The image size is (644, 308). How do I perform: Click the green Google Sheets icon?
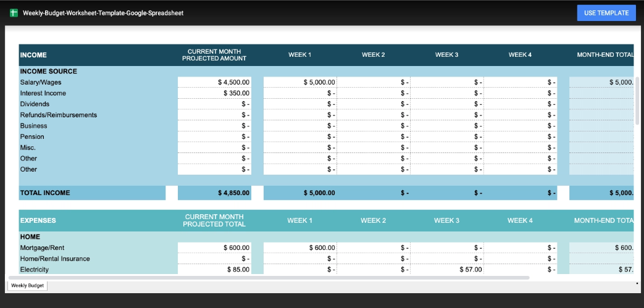point(14,13)
